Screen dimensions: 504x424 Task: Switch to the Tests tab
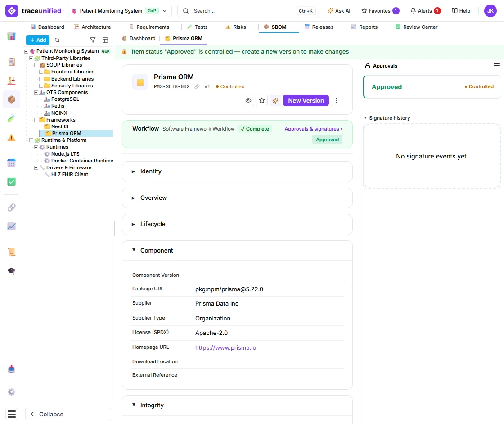[198, 27]
